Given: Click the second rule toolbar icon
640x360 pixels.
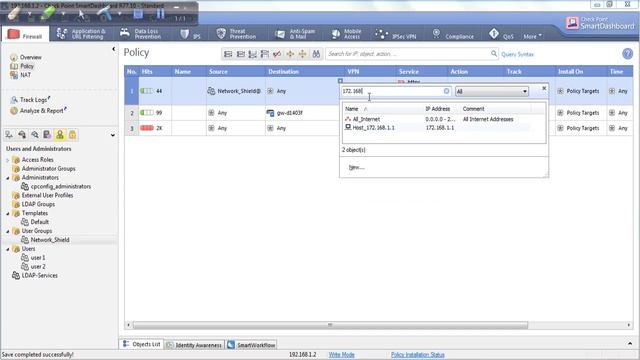Looking at the screenshot, I should tap(240, 54).
